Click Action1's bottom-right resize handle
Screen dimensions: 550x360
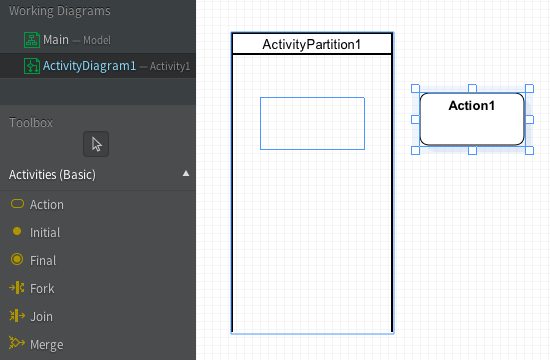pyautogui.click(x=529, y=151)
